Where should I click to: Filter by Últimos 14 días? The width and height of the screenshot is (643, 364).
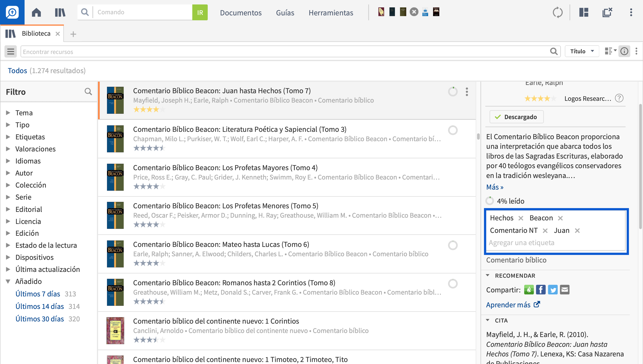coord(40,306)
